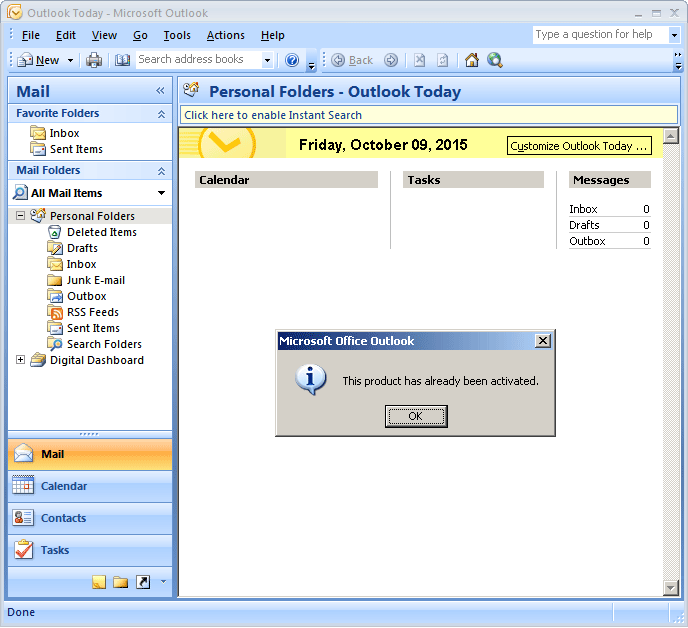Open the New item dropdown arrow
The height and width of the screenshot is (628, 688).
tap(70, 60)
